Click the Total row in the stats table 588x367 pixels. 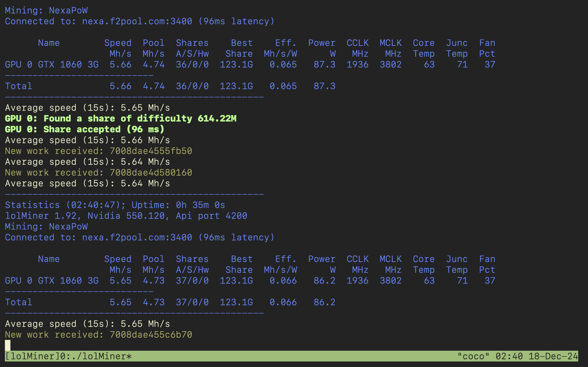(x=18, y=86)
